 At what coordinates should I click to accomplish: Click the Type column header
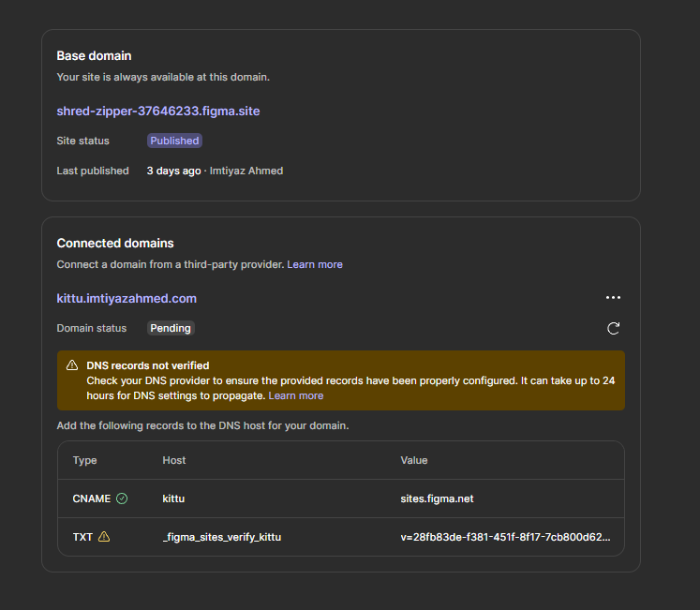coord(85,460)
